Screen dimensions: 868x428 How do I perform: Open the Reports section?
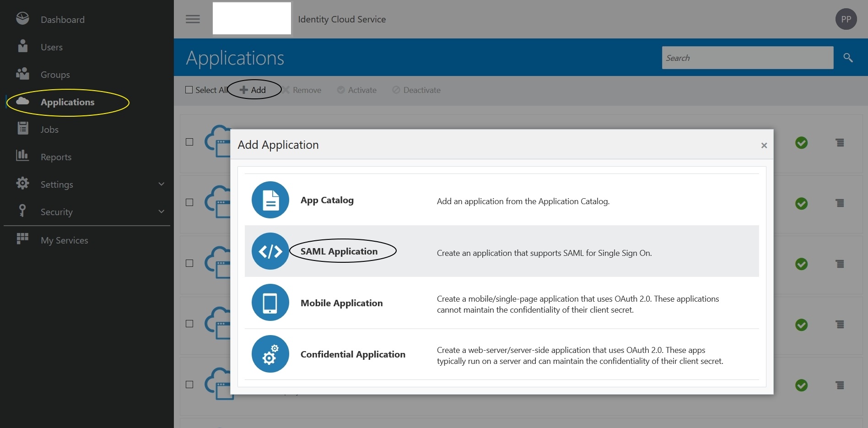(56, 157)
